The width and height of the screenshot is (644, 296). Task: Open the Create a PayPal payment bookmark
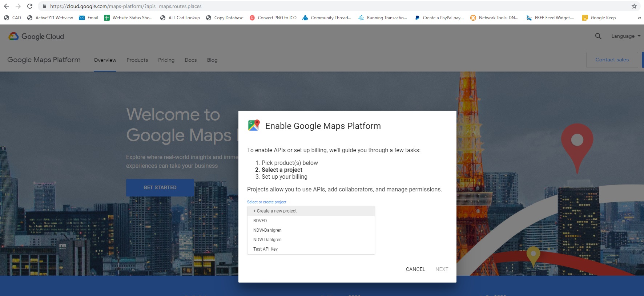tap(439, 17)
